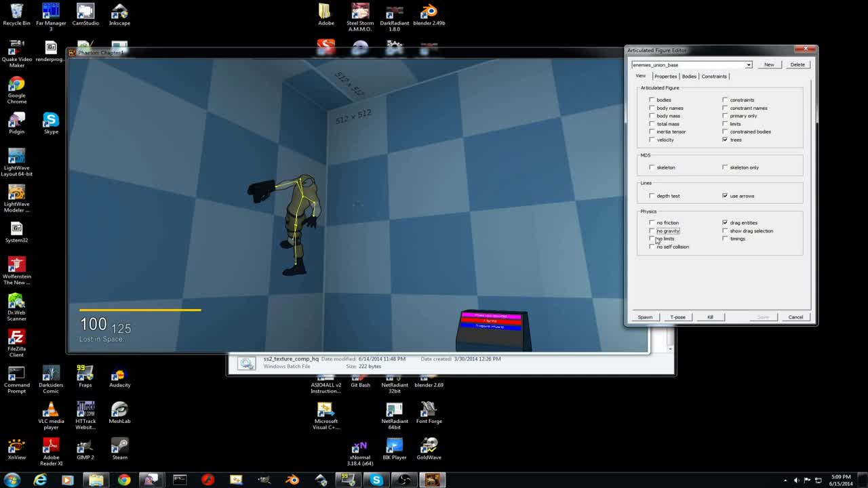Open the Pidgin desktop shortcut
Image resolution: width=868 pixels, height=488 pixels.
(16, 123)
